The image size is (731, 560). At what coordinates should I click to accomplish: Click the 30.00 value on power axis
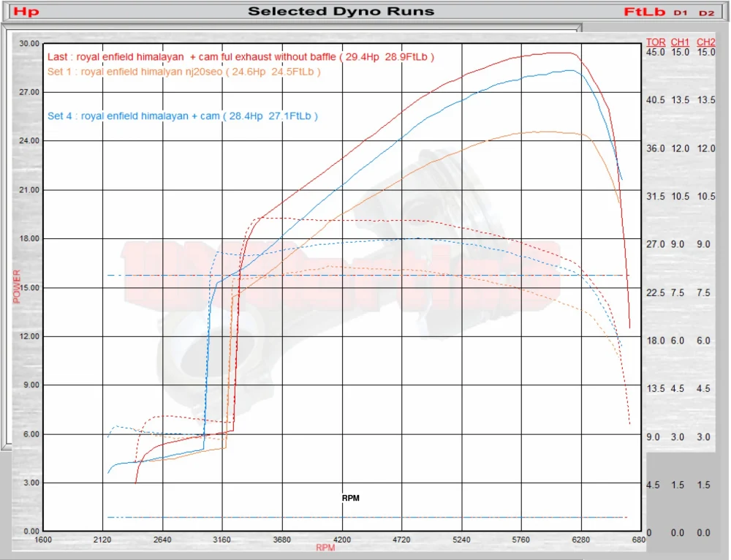[x=29, y=43]
